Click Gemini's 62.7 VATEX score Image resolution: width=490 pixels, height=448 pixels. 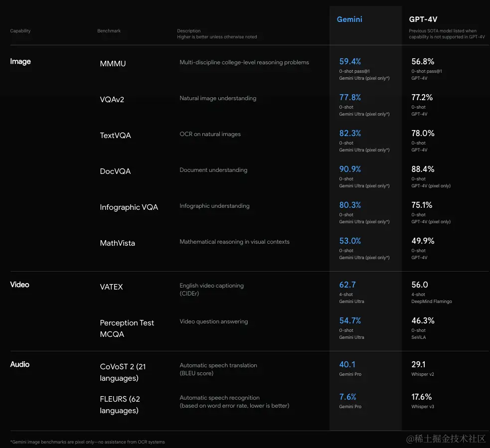347,285
